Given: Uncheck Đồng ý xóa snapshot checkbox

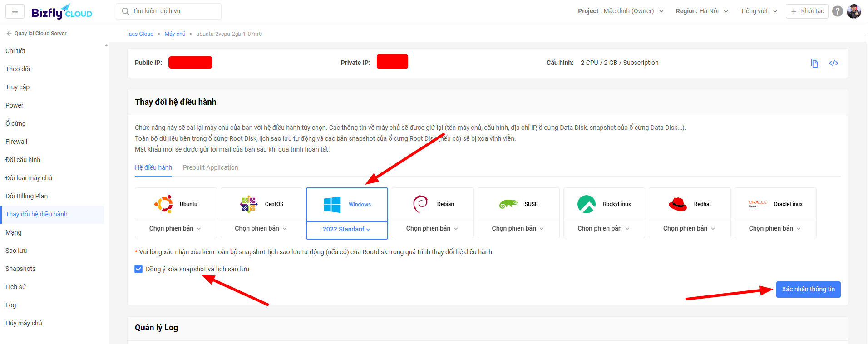Looking at the screenshot, I should click(138, 269).
